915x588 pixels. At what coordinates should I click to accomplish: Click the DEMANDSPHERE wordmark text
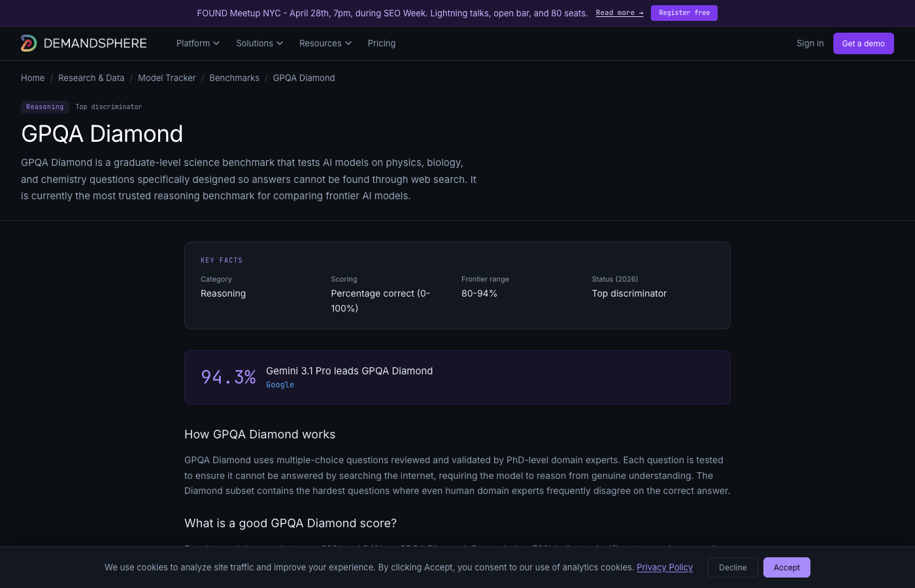click(95, 43)
